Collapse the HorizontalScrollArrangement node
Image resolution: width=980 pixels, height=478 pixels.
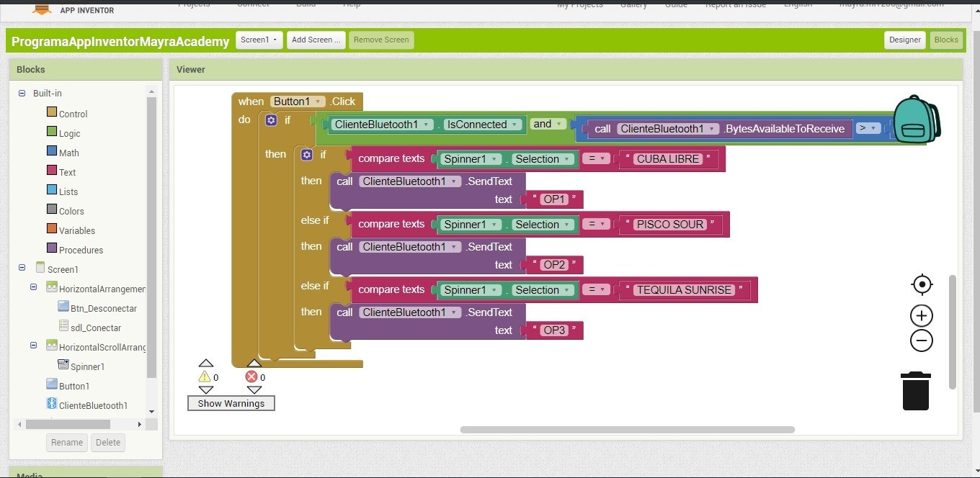[x=33, y=346]
